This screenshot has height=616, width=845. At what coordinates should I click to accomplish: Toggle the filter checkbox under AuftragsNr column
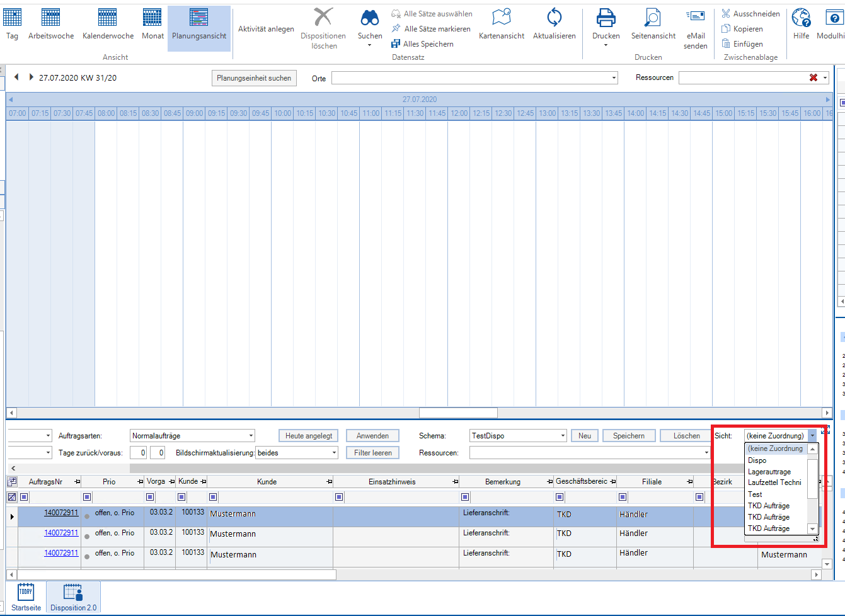coord(24,497)
